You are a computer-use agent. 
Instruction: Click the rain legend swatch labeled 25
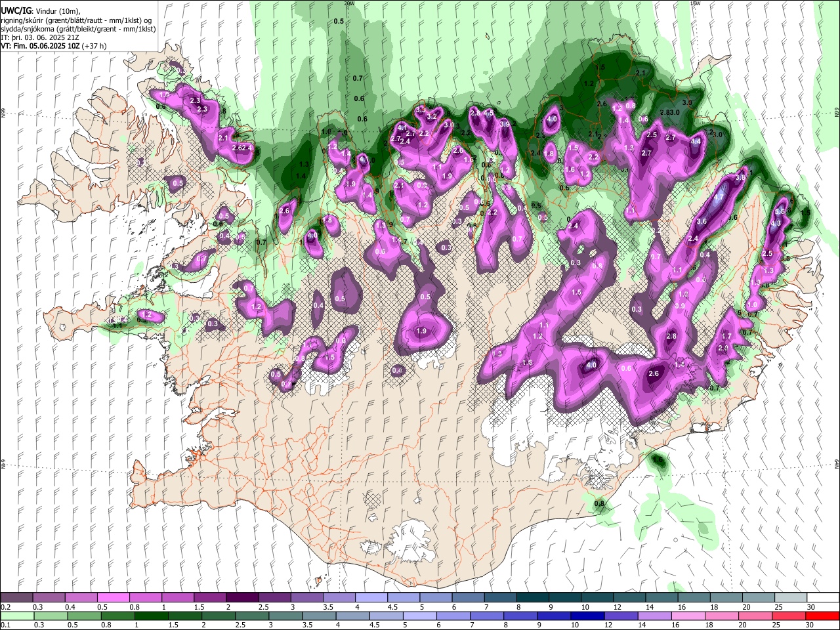click(x=790, y=616)
